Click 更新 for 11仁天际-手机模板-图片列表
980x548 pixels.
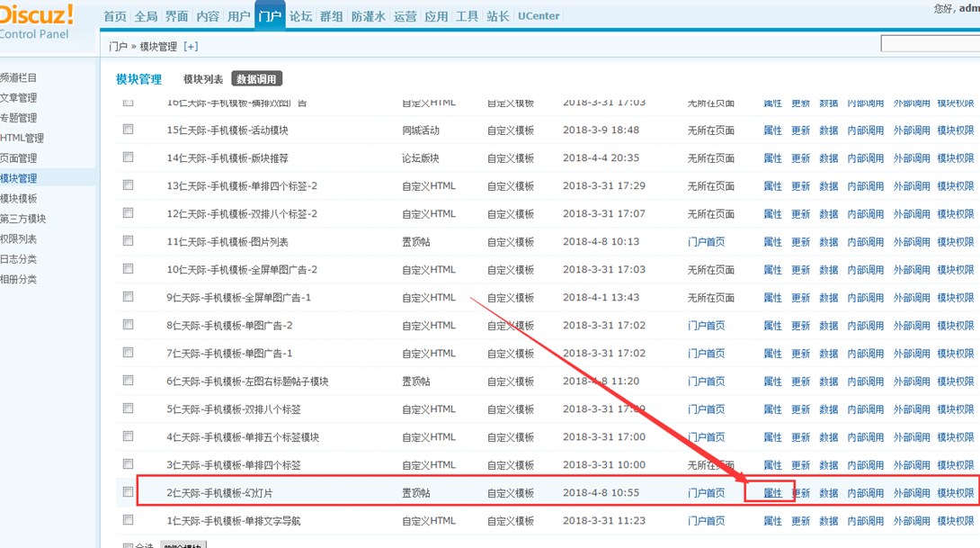point(800,241)
